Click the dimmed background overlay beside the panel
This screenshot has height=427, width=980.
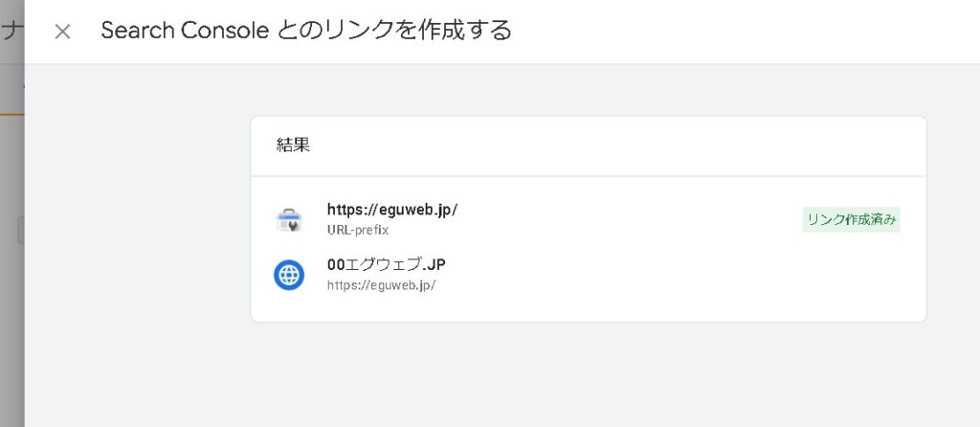(11, 287)
